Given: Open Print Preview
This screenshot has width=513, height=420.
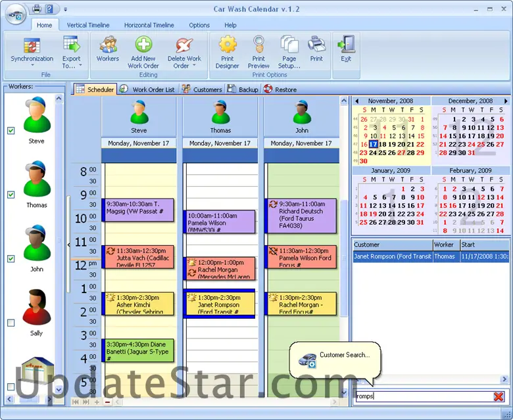Looking at the screenshot, I should tap(258, 53).
